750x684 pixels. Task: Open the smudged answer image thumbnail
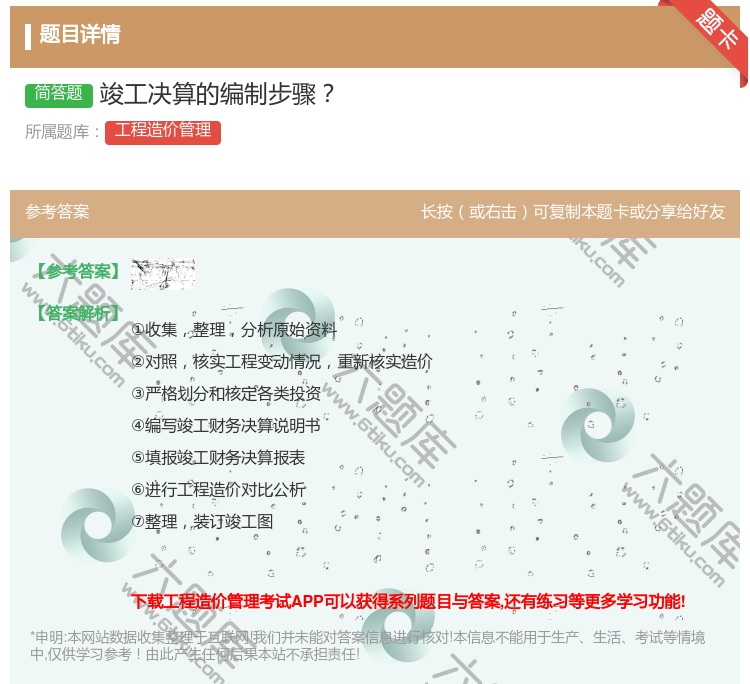(163, 274)
